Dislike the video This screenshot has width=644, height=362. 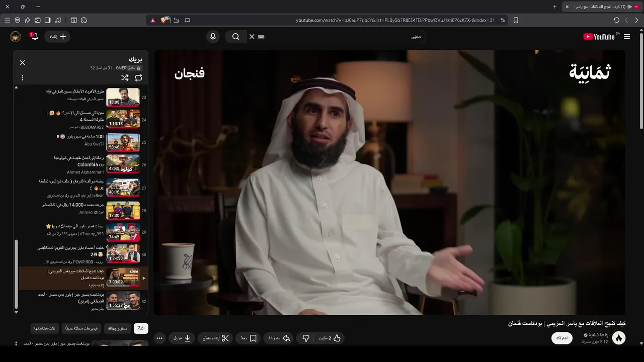click(x=305, y=338)
